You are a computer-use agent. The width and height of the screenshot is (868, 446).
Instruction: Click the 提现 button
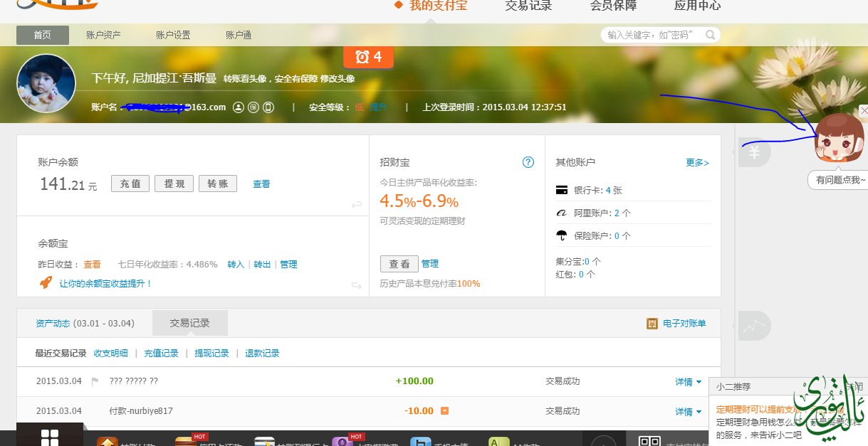coord(174,184)
